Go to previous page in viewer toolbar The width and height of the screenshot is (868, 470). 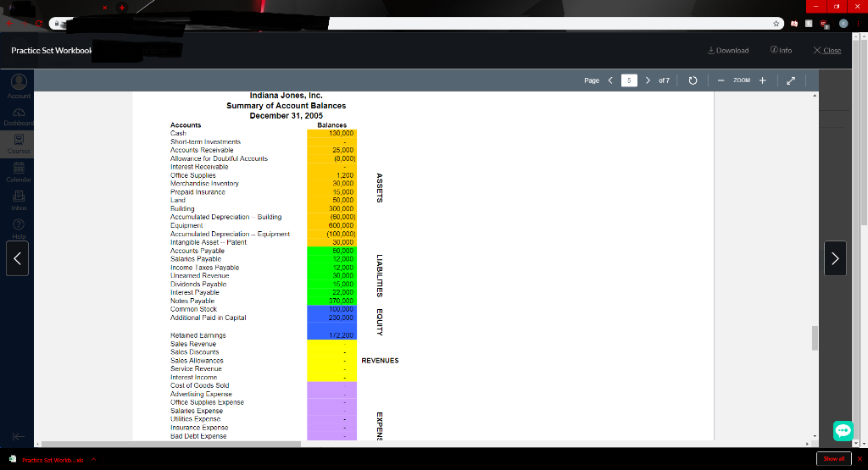pos(610,80)
